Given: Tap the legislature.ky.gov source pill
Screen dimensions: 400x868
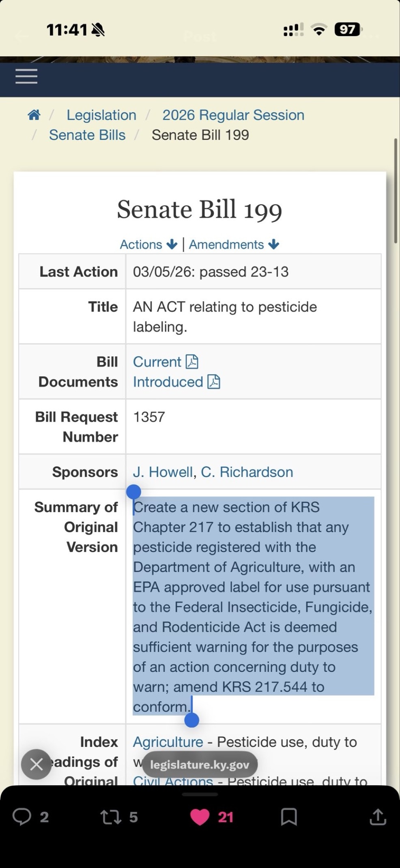Looking at the screenshot, I should [200, 765].
